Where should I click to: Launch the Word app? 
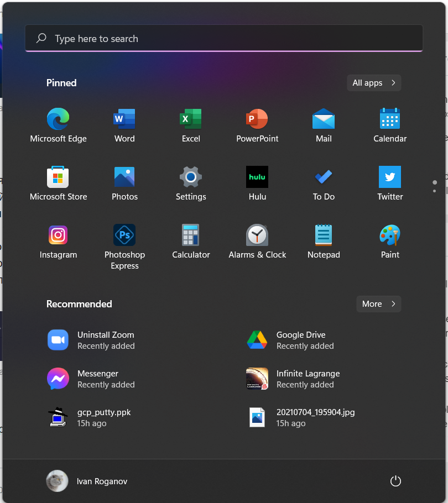point(124,126)
